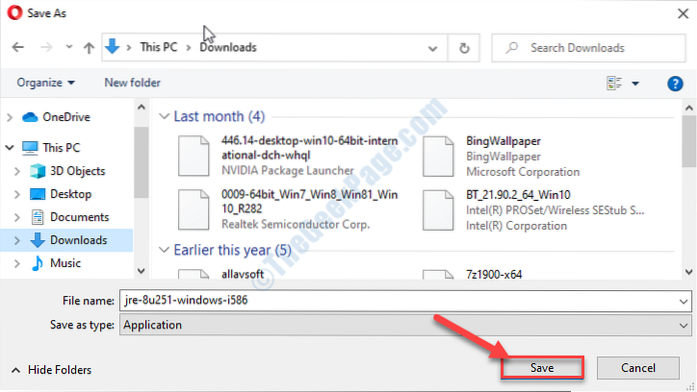Go up one folder level

click(89, 48)
